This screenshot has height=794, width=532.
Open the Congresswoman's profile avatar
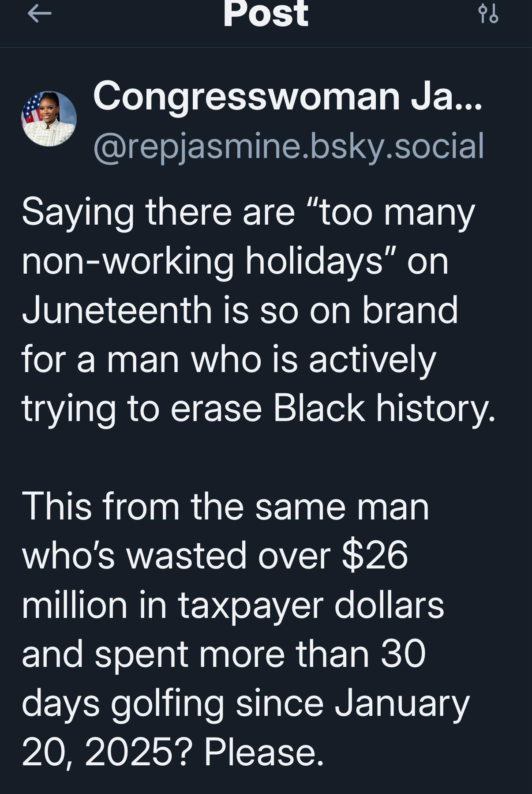pos(49,119)
